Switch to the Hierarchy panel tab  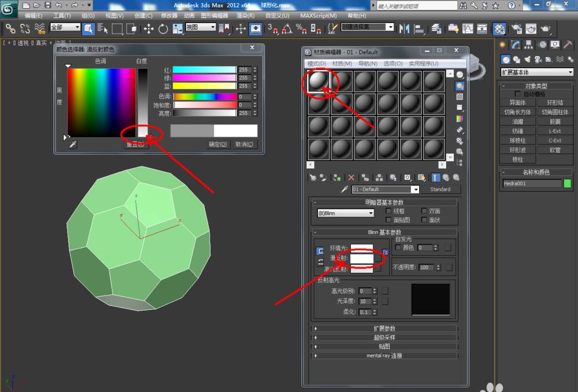[x=529, y=45]
